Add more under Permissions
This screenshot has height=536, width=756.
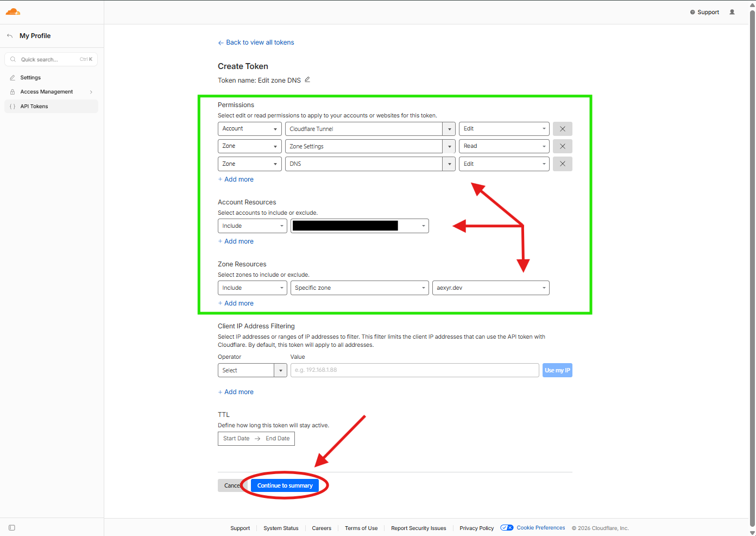pyautogui.click(x=236, y=179)
